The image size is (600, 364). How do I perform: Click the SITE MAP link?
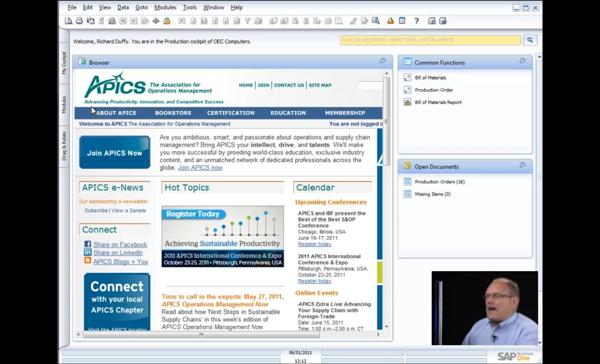pos(320,85)
